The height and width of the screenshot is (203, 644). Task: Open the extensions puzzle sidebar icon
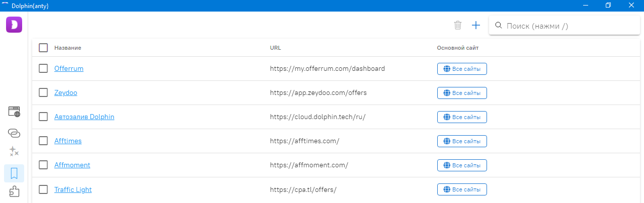click(x=14, y=191)
